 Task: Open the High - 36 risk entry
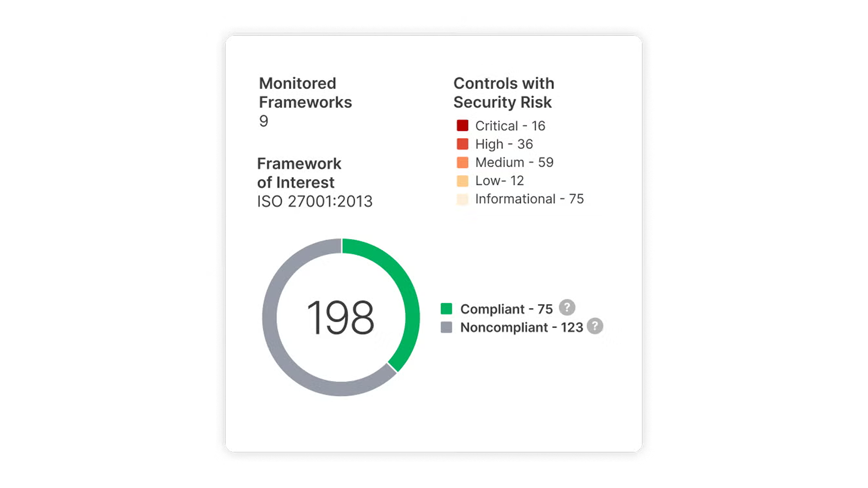(x=504, y=144)
